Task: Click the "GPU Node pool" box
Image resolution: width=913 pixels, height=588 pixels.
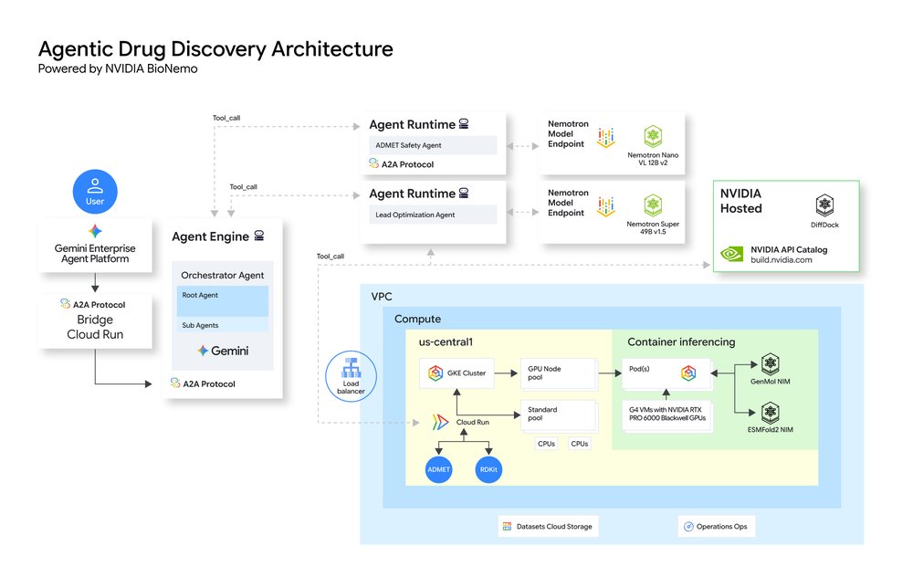Action: 559,373
